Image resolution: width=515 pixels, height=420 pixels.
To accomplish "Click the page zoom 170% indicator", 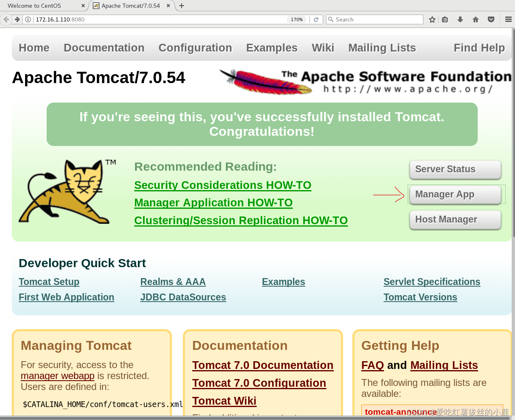I will tap(296, 19).
